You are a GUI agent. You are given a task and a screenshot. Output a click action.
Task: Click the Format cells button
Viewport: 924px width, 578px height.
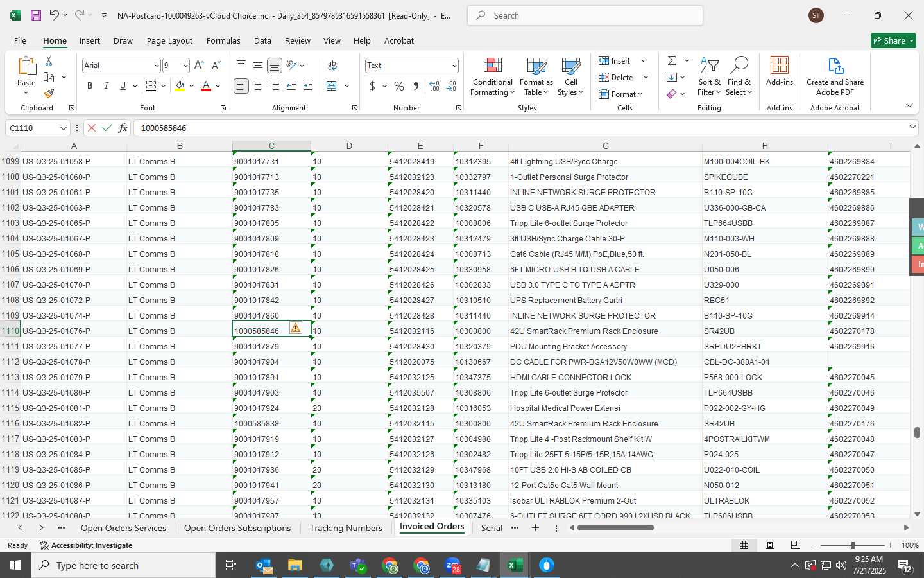click(620, 94)
